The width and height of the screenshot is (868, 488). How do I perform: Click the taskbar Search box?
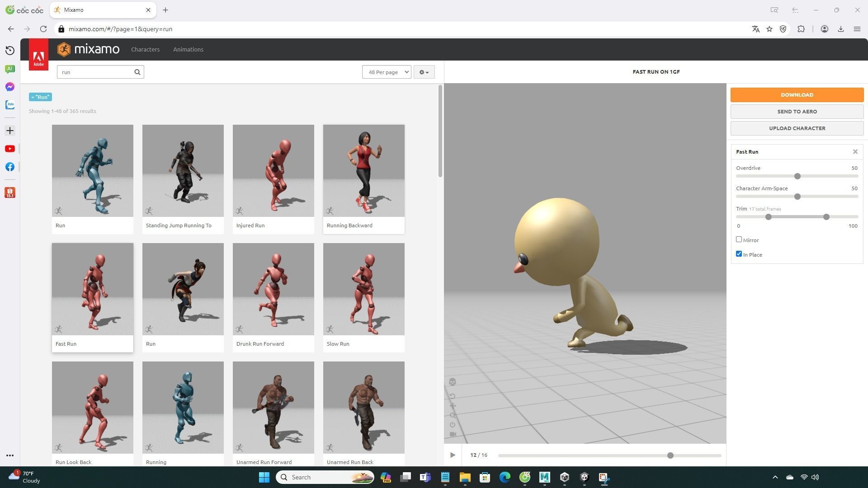point(325,477)
